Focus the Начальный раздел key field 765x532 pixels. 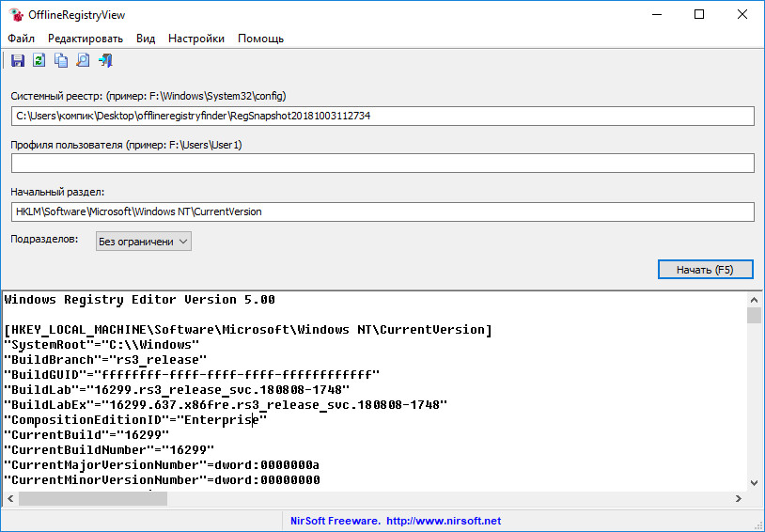(x=382, y=211)
